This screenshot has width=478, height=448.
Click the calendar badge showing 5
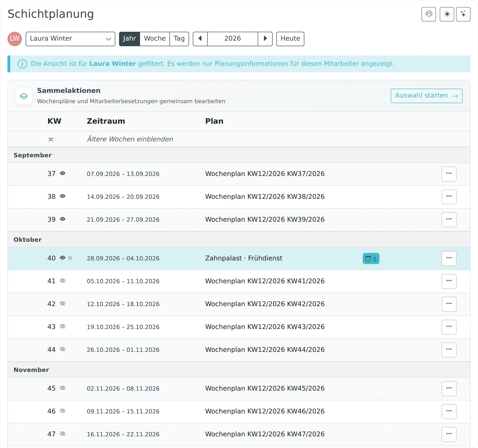(371, 259)
